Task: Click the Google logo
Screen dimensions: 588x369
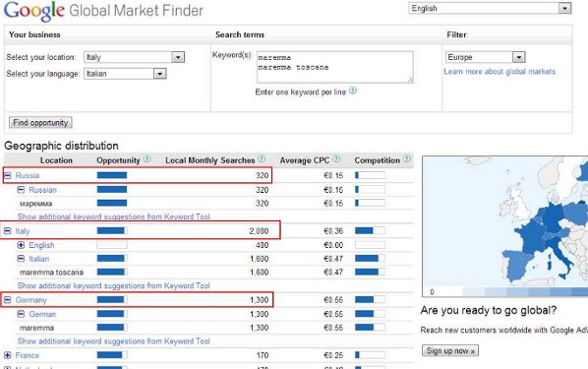Action: tap(34, 11)
